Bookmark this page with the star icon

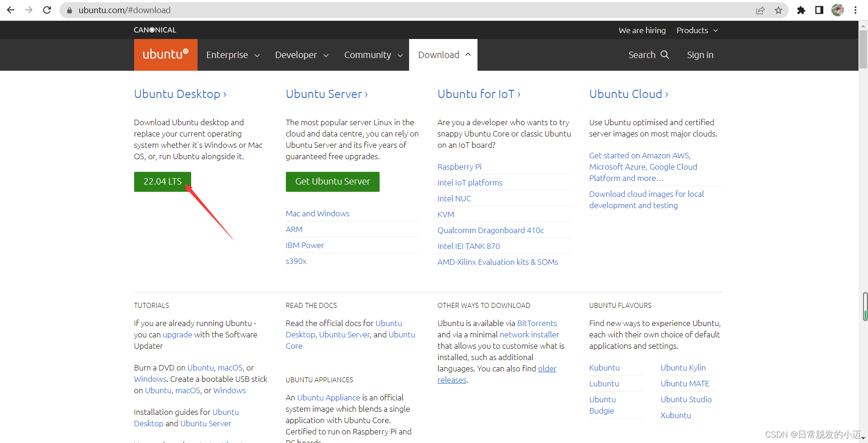(x=778, y=10)
